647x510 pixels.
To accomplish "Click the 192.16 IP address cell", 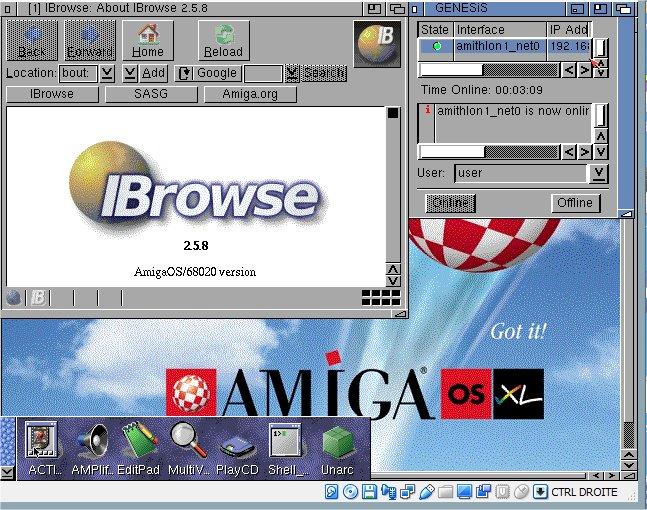I will coord(569,46).
